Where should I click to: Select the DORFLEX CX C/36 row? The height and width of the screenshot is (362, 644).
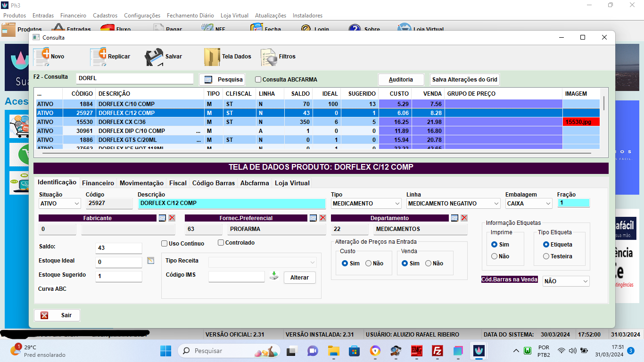click(x=318, y=122)
